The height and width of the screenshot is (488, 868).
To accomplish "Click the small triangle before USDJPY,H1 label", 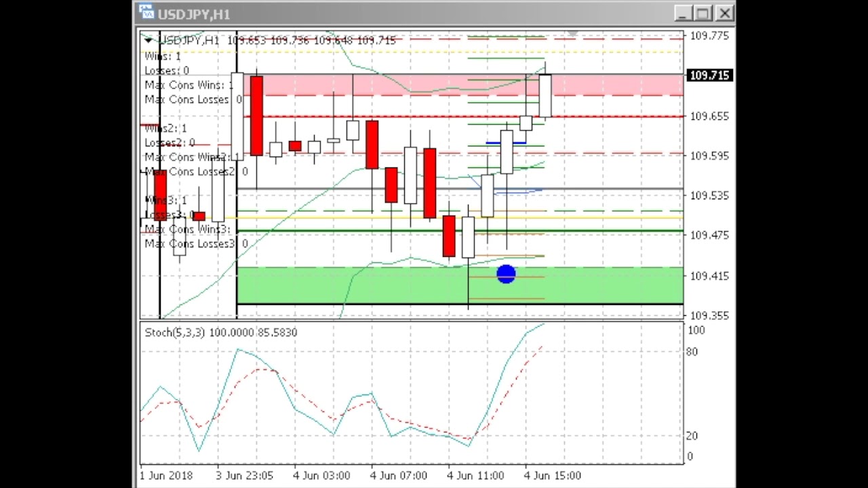I will tap(149, 41).
